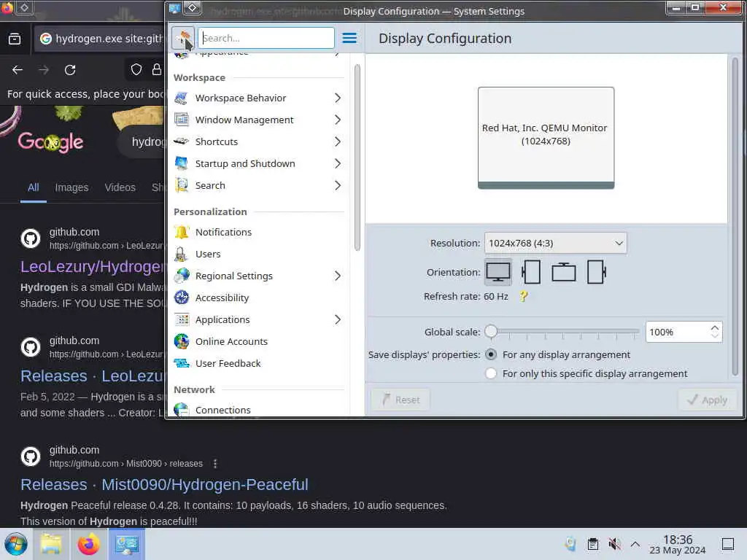Click the Reset button
The width and height of the screenshot is (747, 560).
(x=400, y=400)
